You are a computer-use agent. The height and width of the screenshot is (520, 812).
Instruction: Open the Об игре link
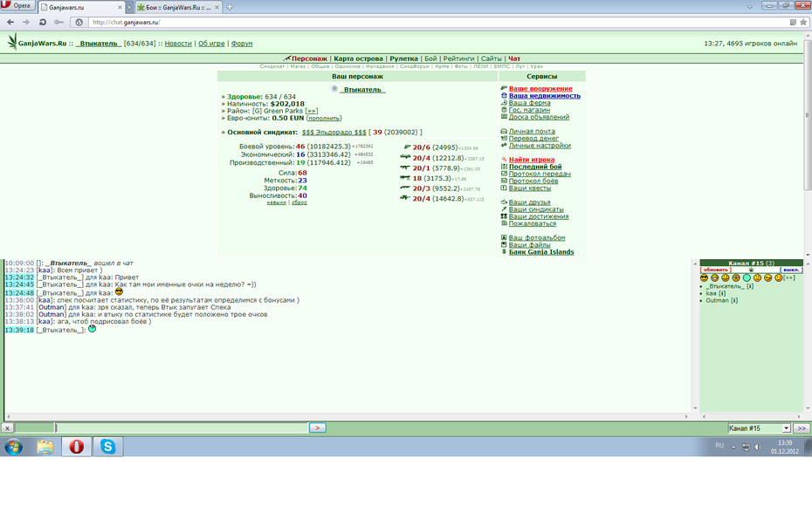pos(211,44)
